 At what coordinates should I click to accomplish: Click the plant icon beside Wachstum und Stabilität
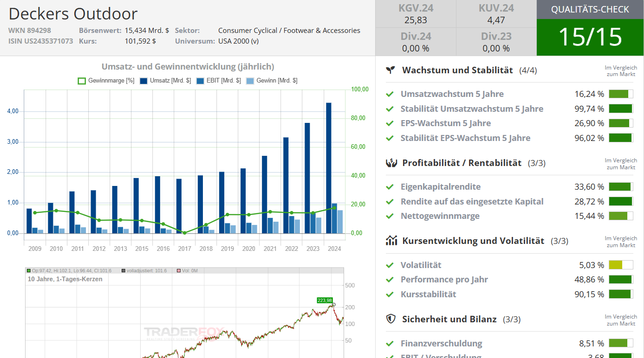(391, 70)
